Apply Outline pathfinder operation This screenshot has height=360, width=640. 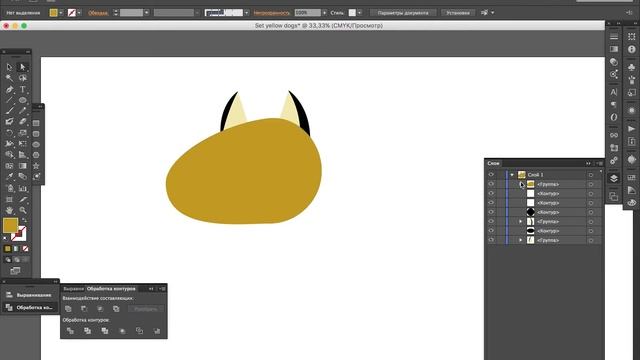click(139, 331)
